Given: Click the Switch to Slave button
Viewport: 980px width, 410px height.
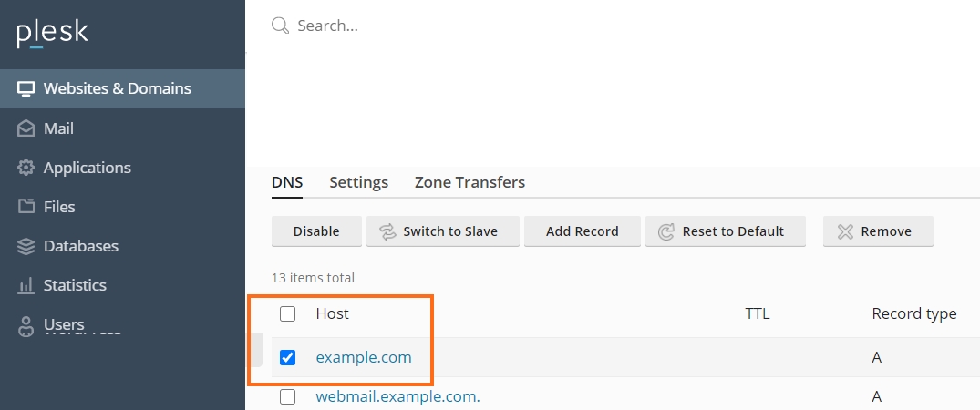Looking at the screenshot, I should click(443, 231).
